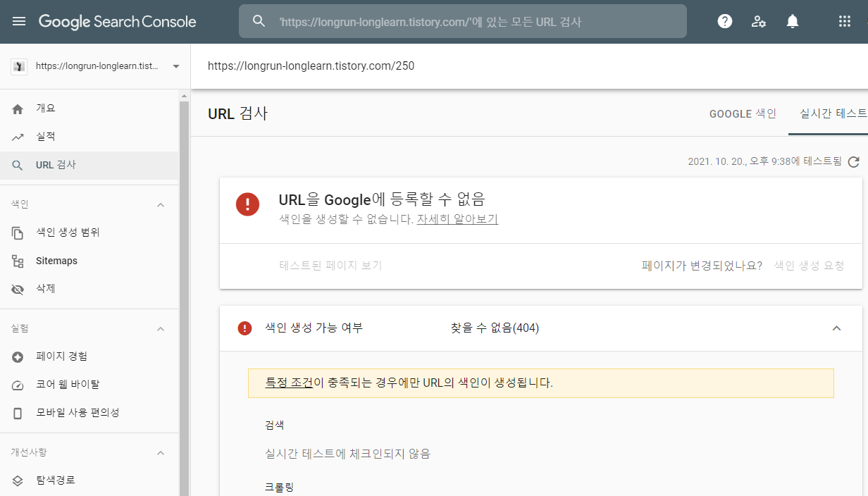Screen dimensions: 868x496
Task: Click 찾을 수 없음(404) status text
Action: (x=495, y=328)
